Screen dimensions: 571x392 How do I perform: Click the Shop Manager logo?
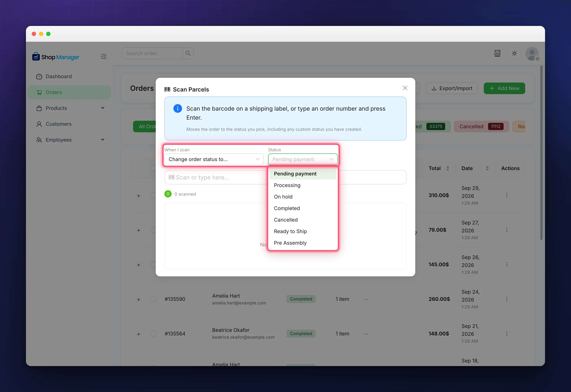(x=56, y=57)
